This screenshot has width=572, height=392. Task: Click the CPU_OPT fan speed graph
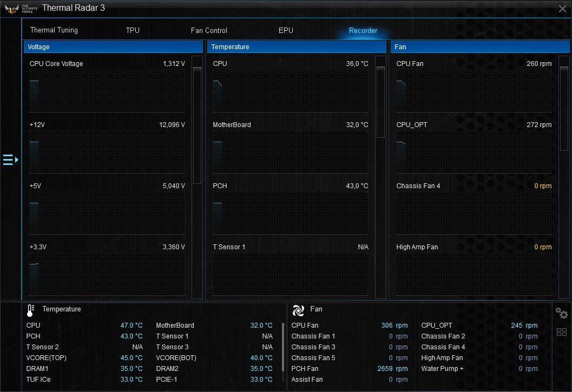pyautogui.click(x=474, y=152)
